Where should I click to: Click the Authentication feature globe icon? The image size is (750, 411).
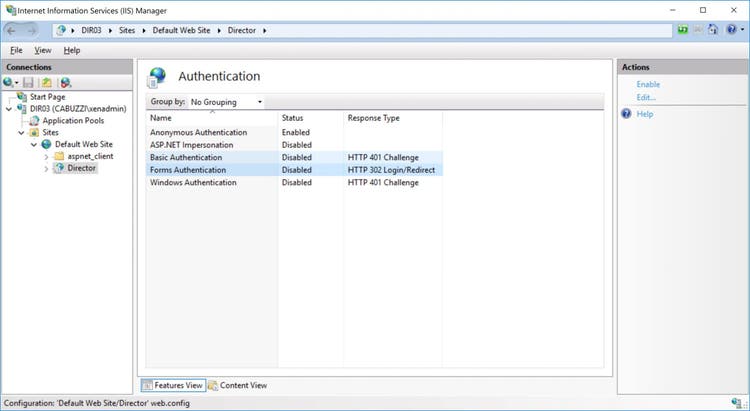tap(156, 78)
